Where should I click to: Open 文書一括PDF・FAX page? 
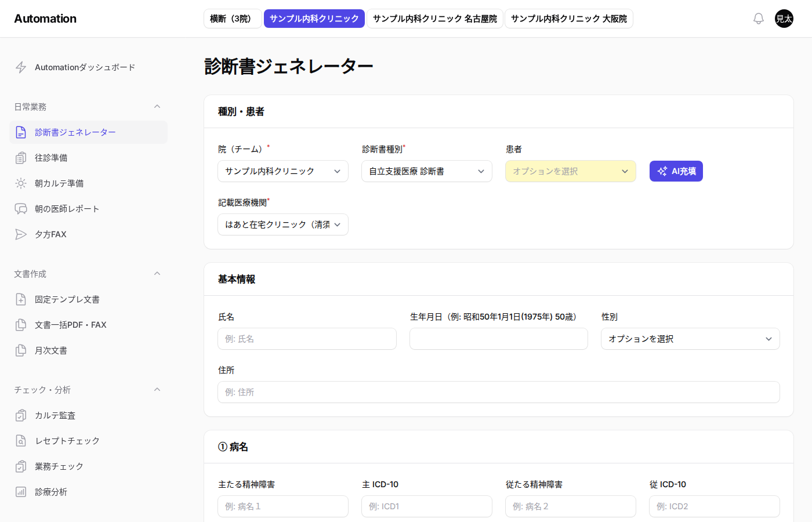[88, 325]
